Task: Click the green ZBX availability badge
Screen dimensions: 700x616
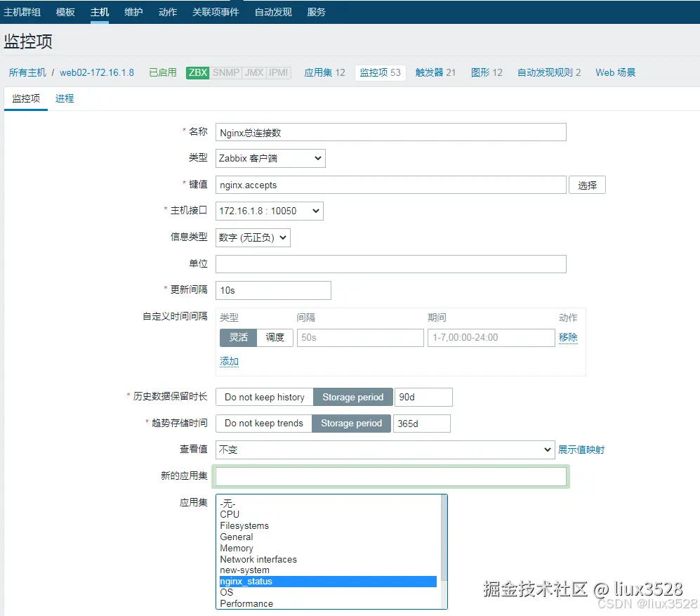Action: pos(198,72)
